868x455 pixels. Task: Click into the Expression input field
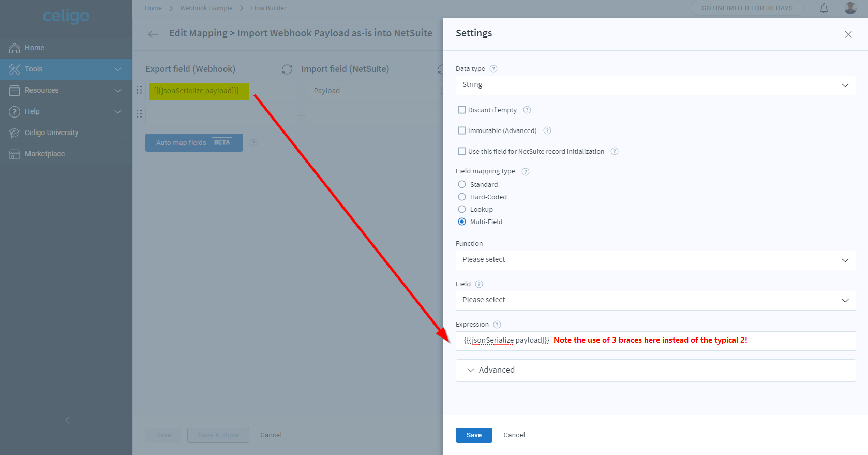[x=655, y=341]
